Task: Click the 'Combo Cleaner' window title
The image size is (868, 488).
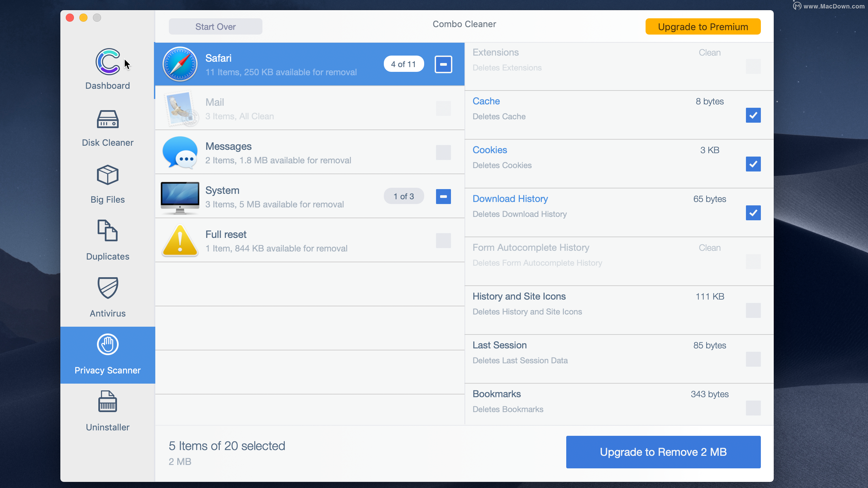Action: [465, 24]
